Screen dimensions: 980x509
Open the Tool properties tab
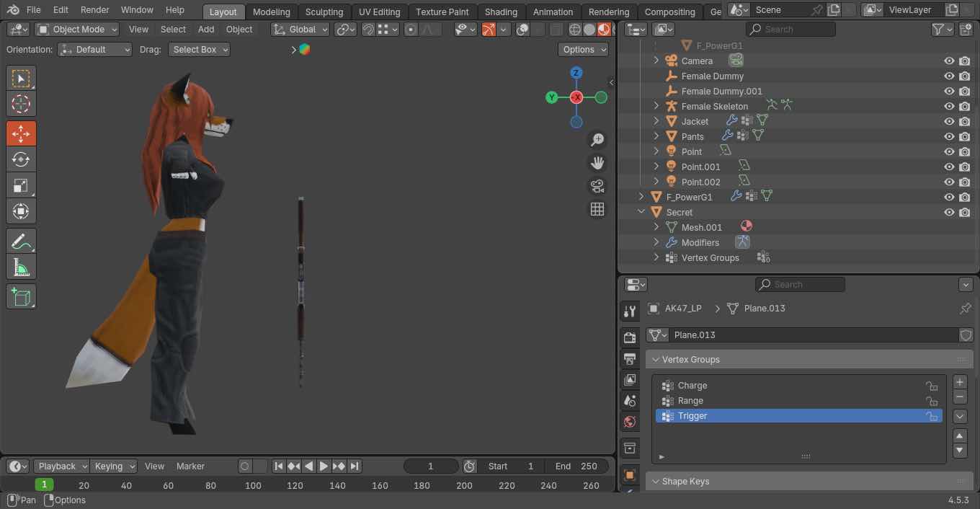pyautogui.click(x=630, y=311)
